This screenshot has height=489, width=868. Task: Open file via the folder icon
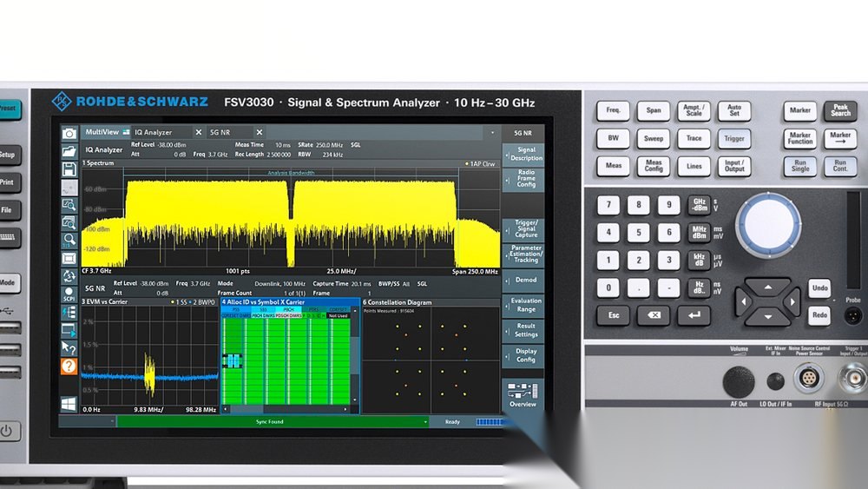69,151
